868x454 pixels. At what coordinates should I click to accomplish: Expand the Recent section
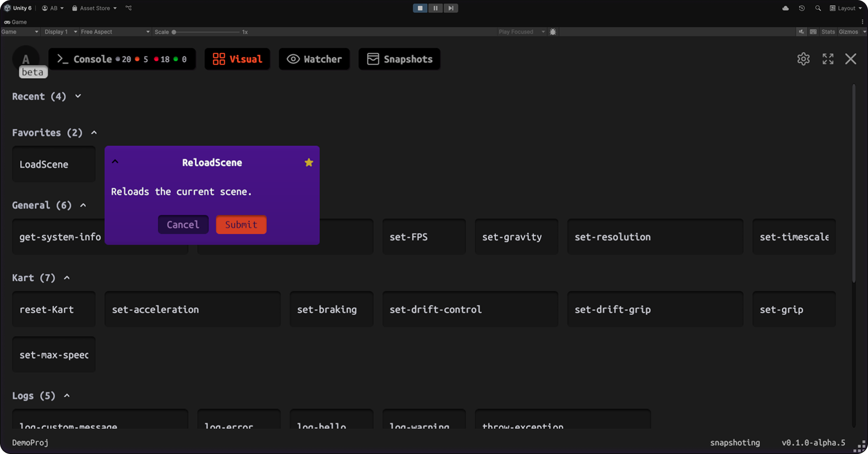pos(78,96)
